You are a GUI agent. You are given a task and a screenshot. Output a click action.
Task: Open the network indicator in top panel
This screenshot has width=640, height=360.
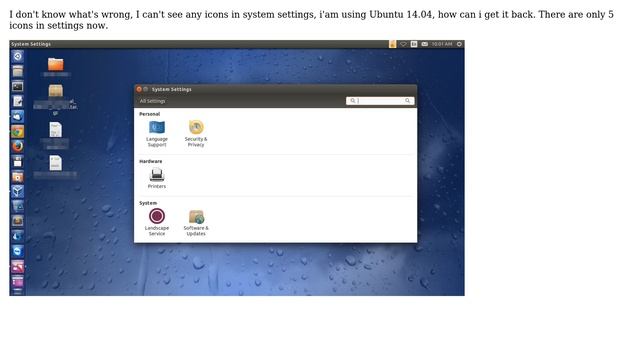[403, 44]
